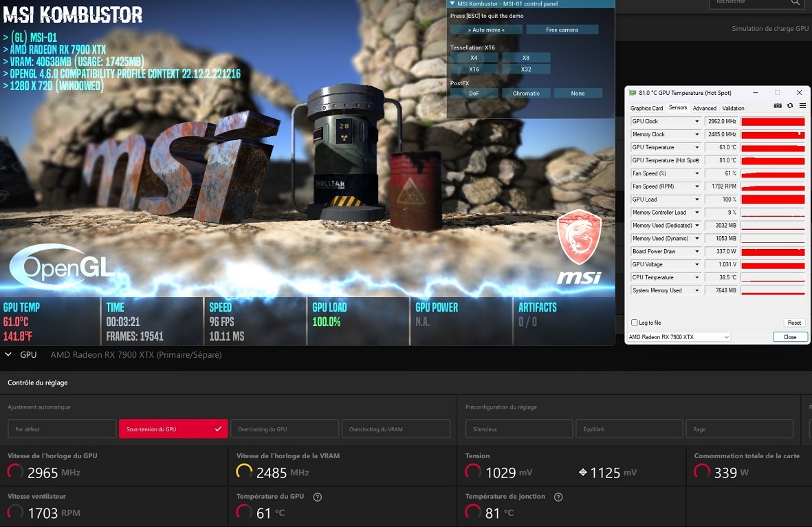This screenshot has height=527, width=812.
Task: Click the Close button in GPU-Z
Action: (790, 337)
